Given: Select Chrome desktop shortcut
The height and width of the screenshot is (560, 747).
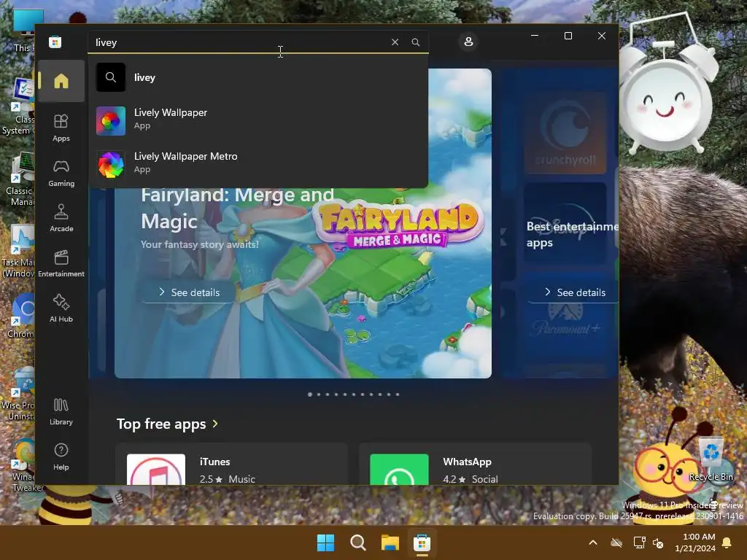Looking at the screenshot, I should 21,316.
